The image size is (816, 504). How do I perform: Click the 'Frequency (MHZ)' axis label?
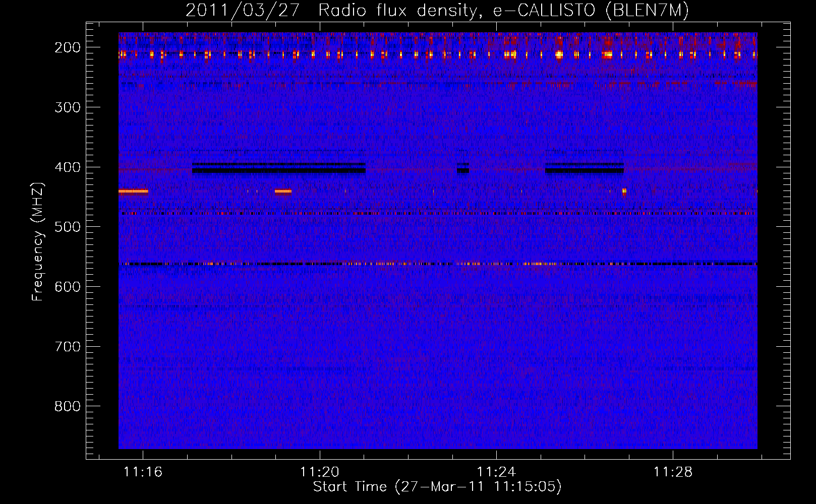[38, 241]
